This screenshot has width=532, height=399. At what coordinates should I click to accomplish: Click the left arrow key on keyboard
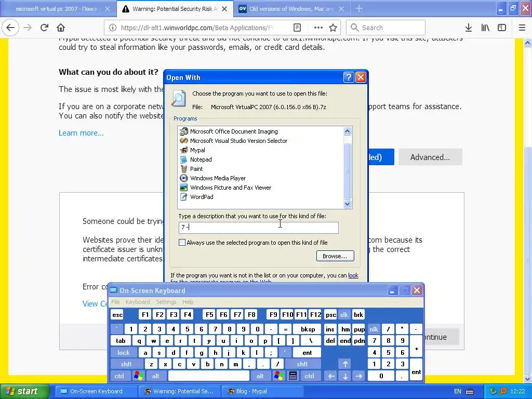click(x=331, y=376)
